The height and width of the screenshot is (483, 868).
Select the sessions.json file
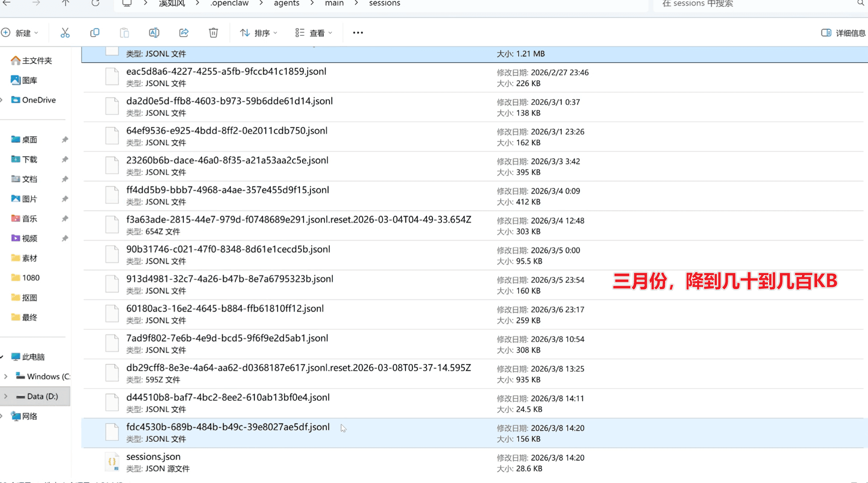coord(153,457)
